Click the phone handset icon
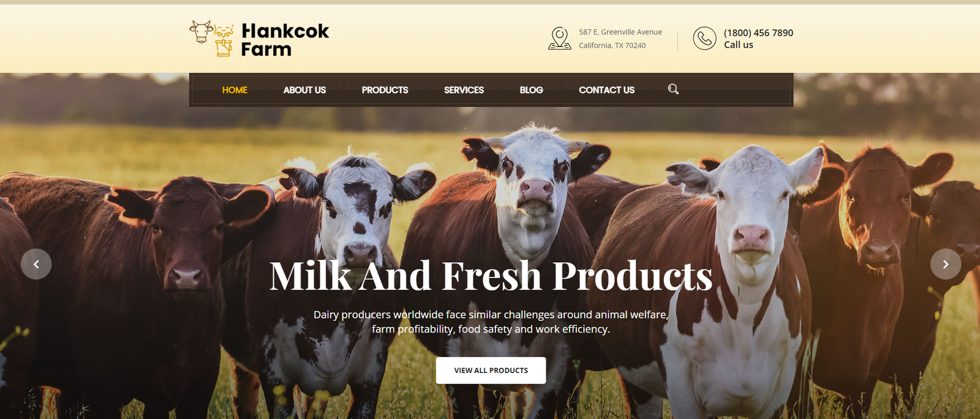The image size is (980, 419). tap(704, 38)
